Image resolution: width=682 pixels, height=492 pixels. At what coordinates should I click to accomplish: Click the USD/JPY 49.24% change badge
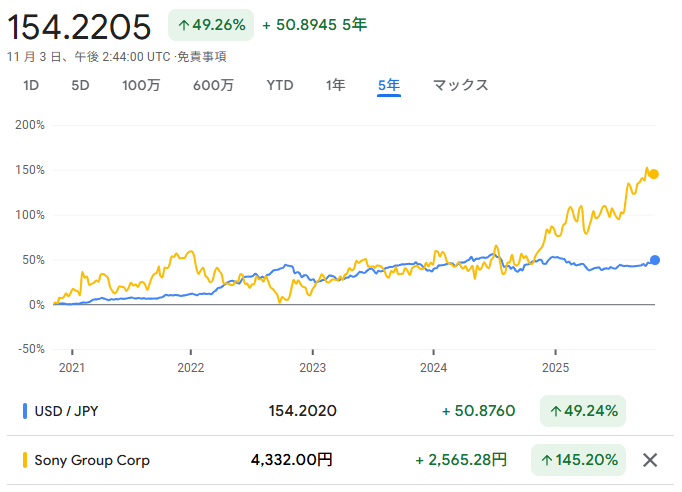point(582,410)
